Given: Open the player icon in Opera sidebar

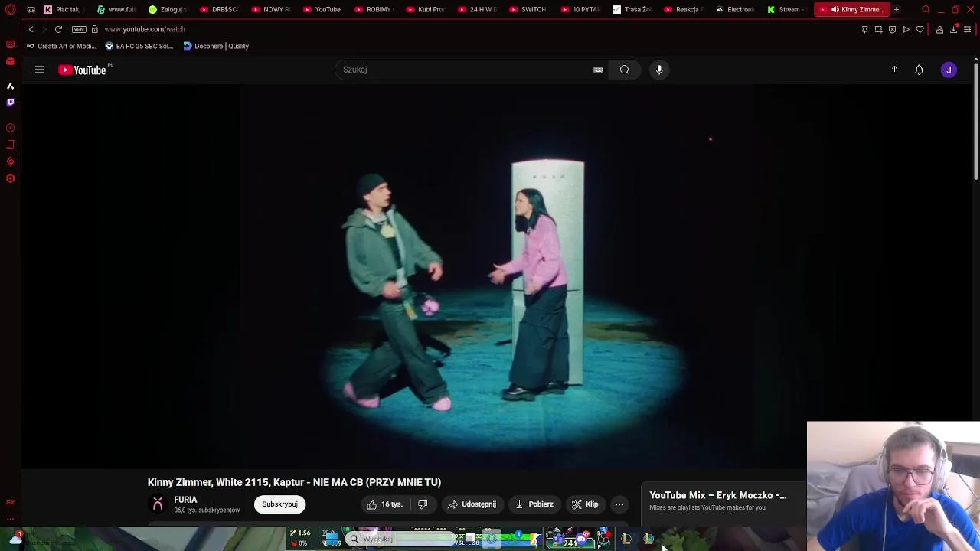Looking at the screenshot, I should [x=10, y=128].
